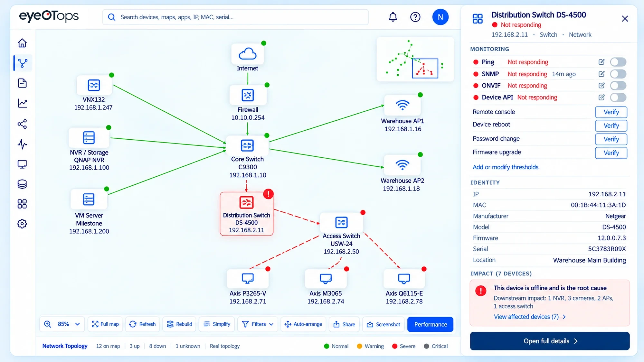Screen dimensions: 644x362
Task: Toggle the ONVIF monitoring switch
Action: [618, 86]
